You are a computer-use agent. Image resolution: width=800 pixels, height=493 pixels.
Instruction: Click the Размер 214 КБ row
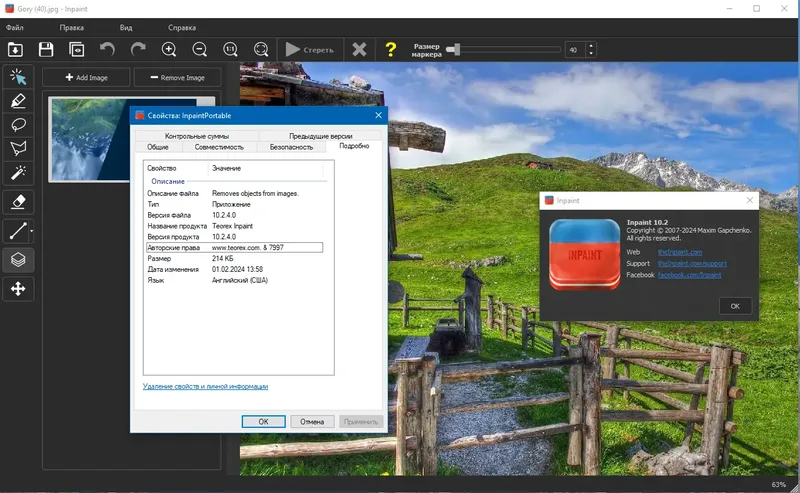(235, 259)
